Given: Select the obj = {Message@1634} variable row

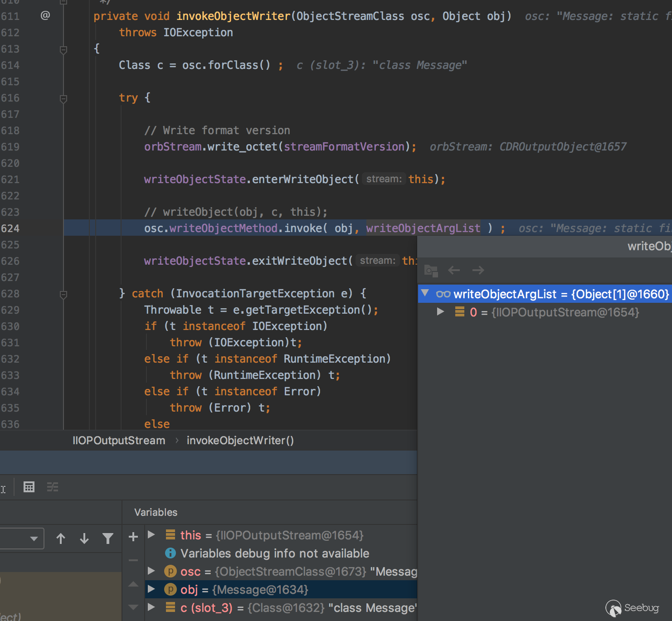Looking at the screenshot, I should pyautogui.click(x=245, y=590).
